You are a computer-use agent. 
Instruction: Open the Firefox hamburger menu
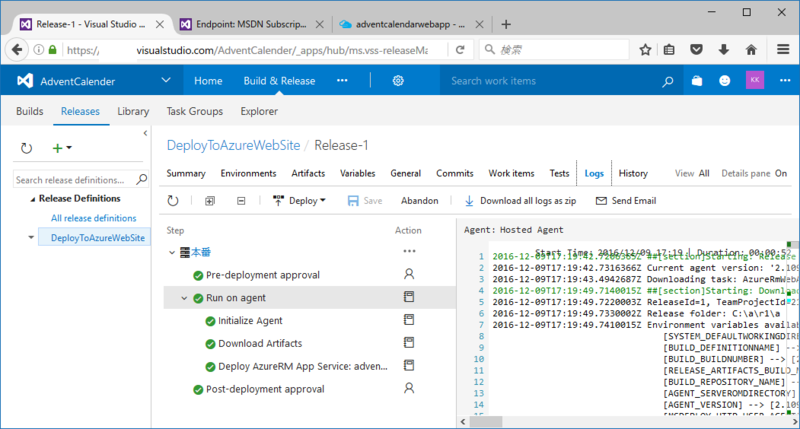coord(783,49)
